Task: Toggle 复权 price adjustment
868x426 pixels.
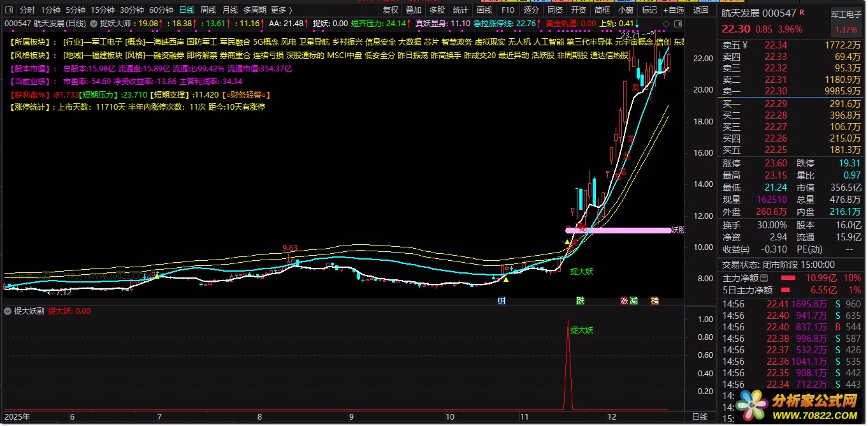Action: pyautogui.click(x=390, y=10)
